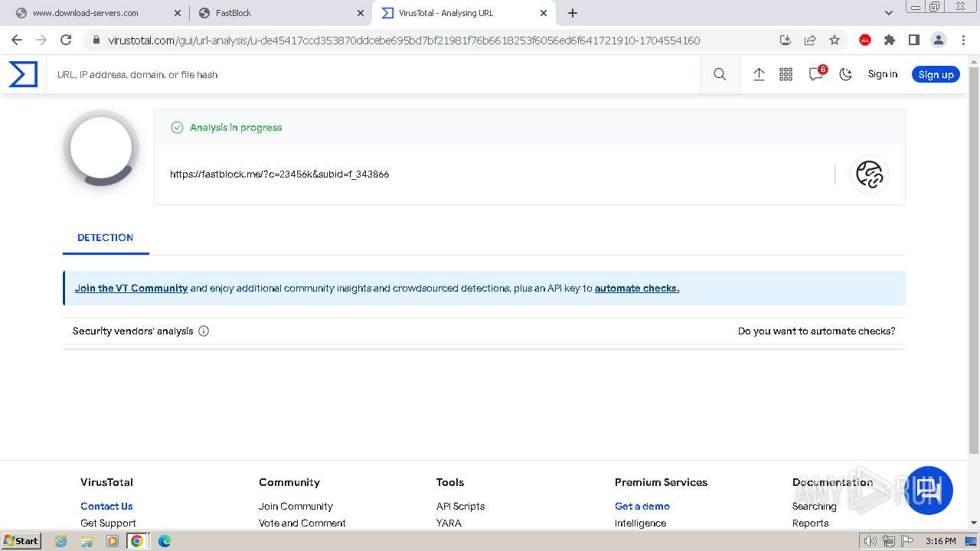The height and width of the screenshot is (551, 980).
Task: Click the search magnifier icon
Action: (720, 74)
